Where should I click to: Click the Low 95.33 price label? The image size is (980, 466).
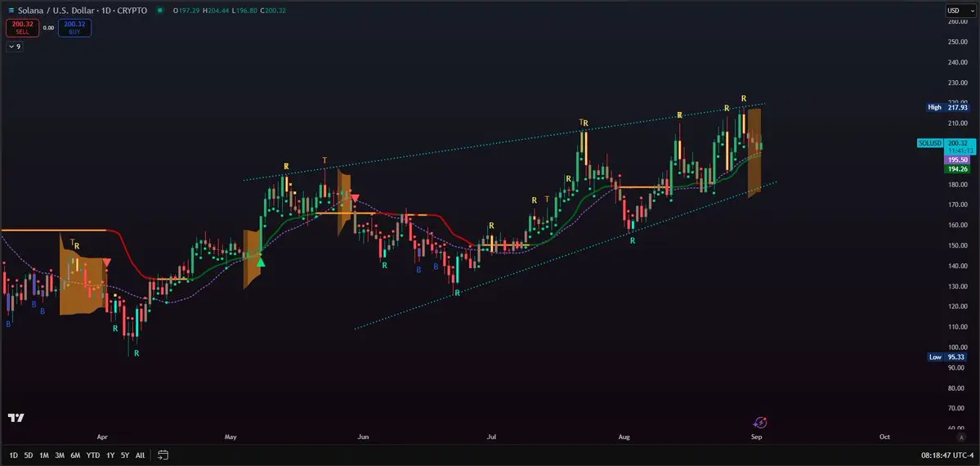coord(947,357)
